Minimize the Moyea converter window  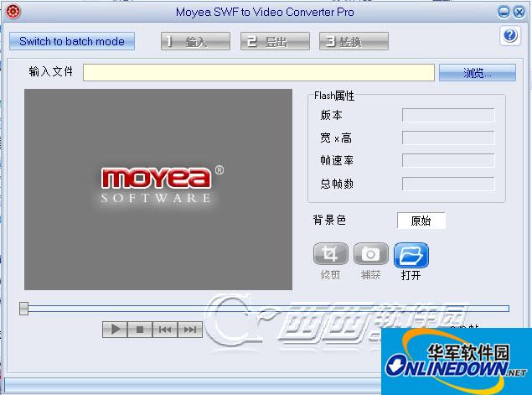[x=504, y=13]
